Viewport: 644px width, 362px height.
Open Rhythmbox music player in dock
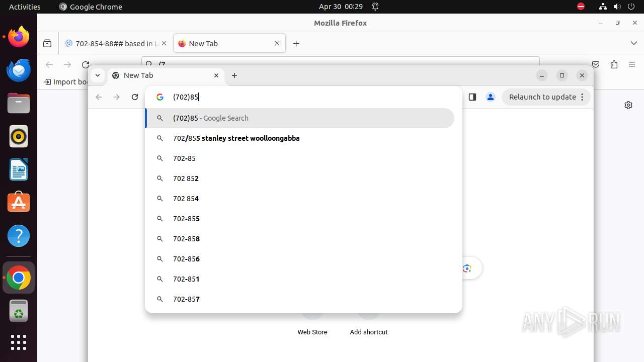tap(19, 136)
